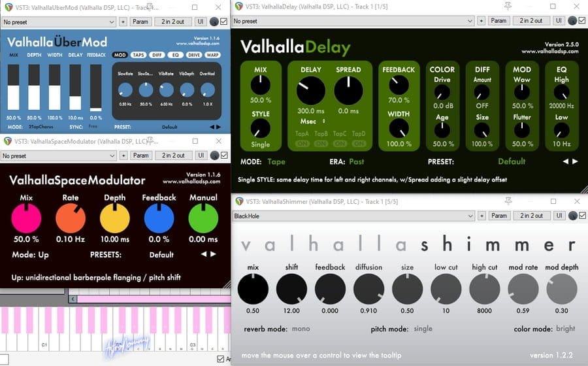Change ValhallaShimmer reverb mode from mono
The width and height of the screenshot is (588, 366).
tap(301, 329)
